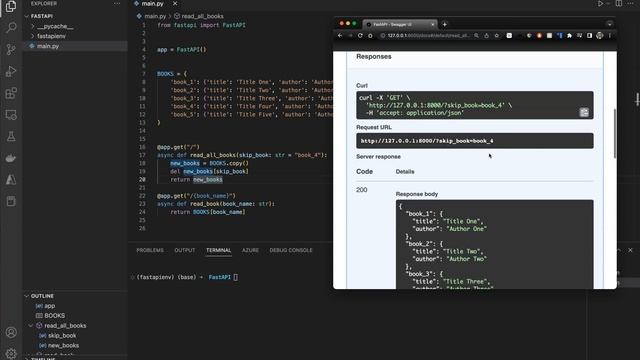The width and height of the screenshot is (640, 360).
Task: Switch to the PROBLEMS panel tab
Action: [150, 250]
